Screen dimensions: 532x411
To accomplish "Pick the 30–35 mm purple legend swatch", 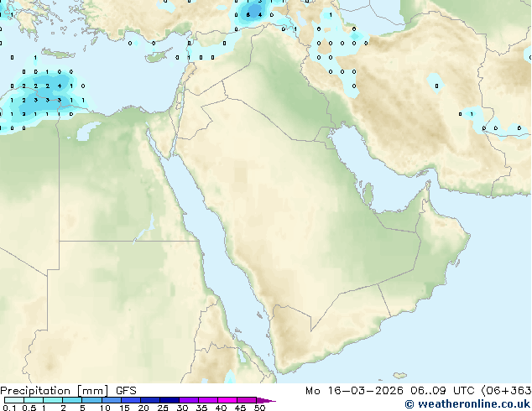I will point(189,400).
